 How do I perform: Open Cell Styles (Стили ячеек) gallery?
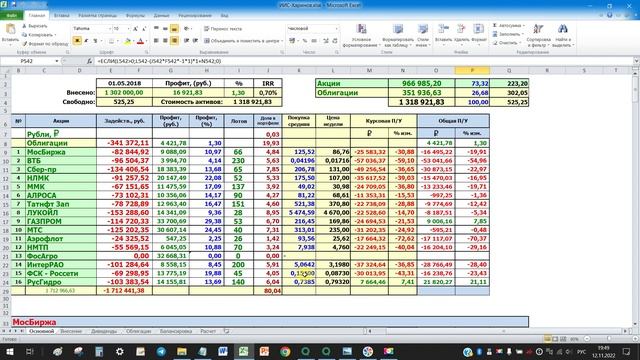tap(423, 36)
